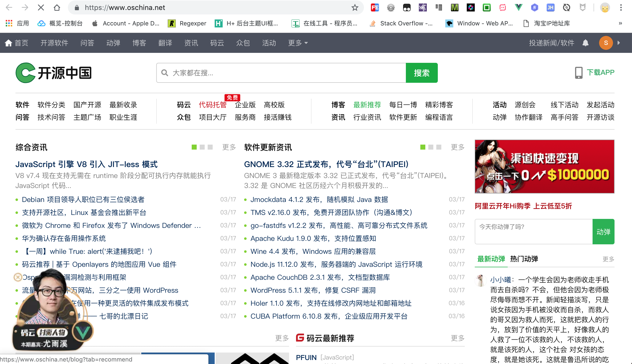Open the gear-shaped browser extension
Viewport: 632px width, 364px height.
tap(391, 7)
